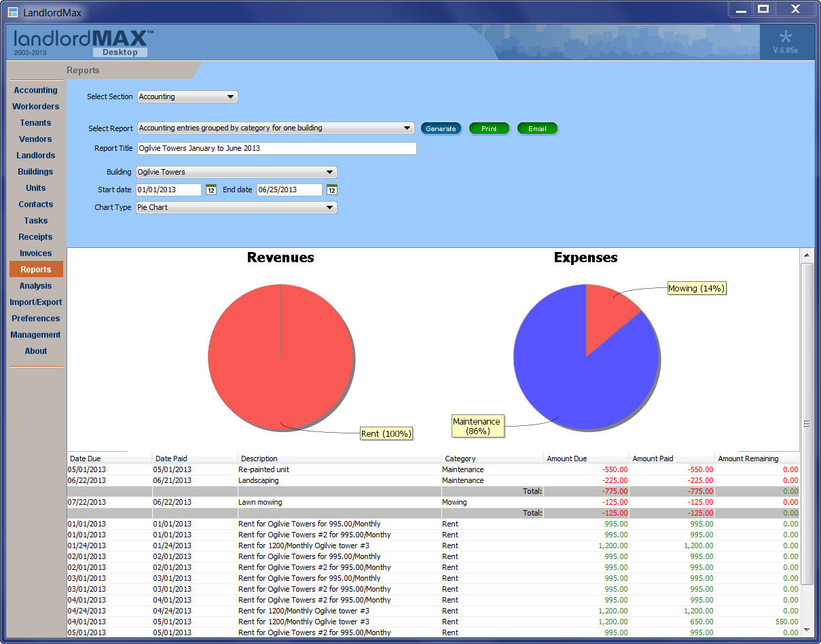Click the Amount Remaining column header
821x644 pixels.
(x=757, y=459)
